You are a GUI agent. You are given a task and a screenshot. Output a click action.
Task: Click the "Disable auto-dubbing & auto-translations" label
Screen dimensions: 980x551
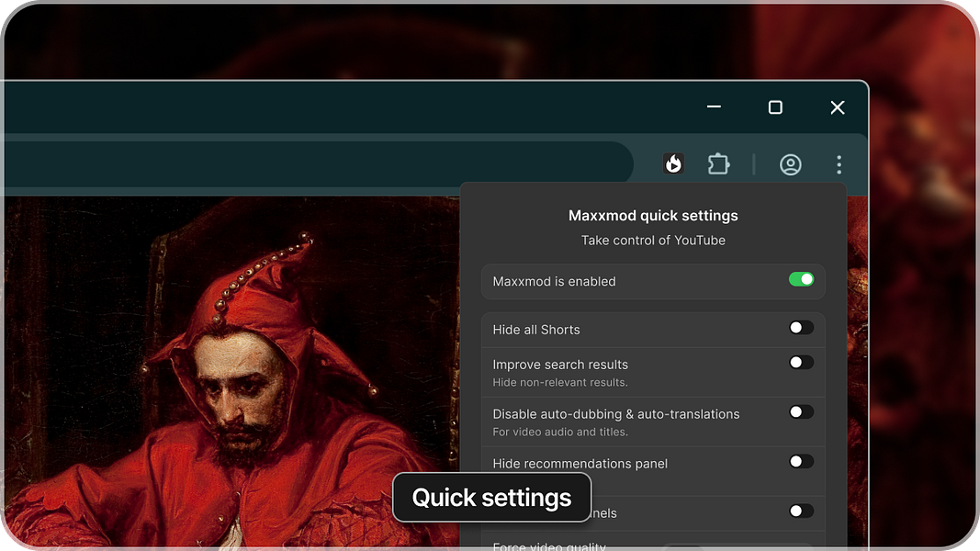(x=615, y=413)
